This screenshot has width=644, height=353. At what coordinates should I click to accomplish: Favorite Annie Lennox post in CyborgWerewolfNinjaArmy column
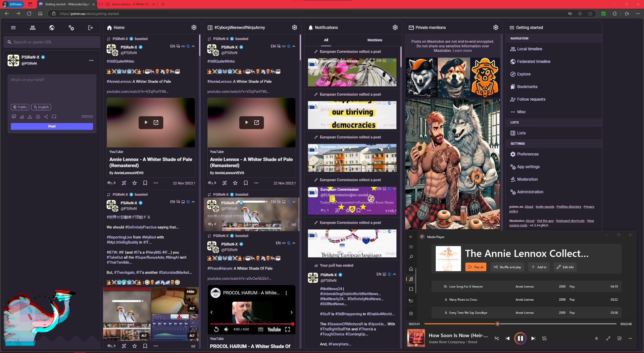point(235,183)
